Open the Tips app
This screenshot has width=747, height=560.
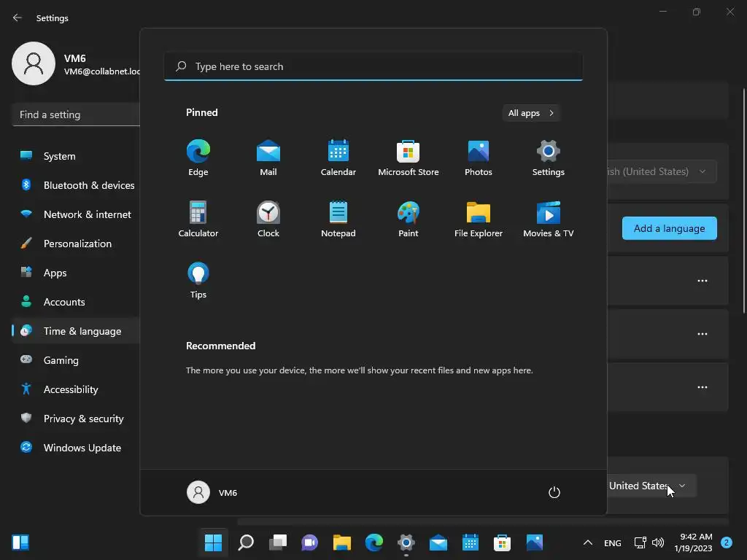(198, 281)
